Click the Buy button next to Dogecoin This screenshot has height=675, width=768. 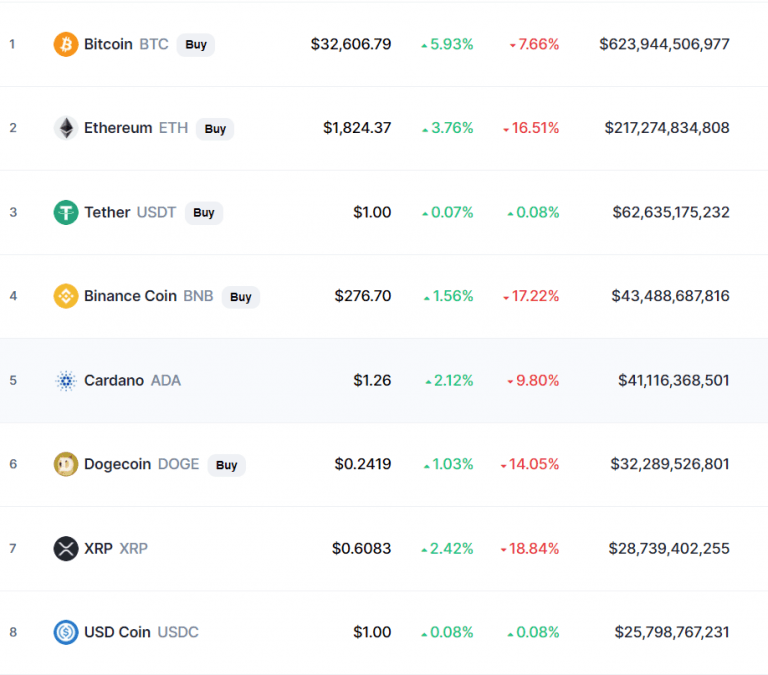coord(226,465)
